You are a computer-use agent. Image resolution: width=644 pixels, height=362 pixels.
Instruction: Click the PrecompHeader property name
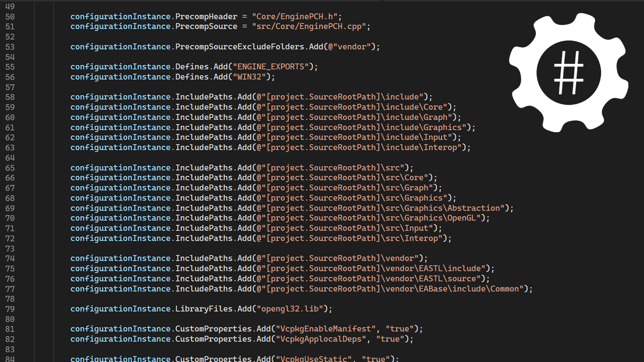206,16
